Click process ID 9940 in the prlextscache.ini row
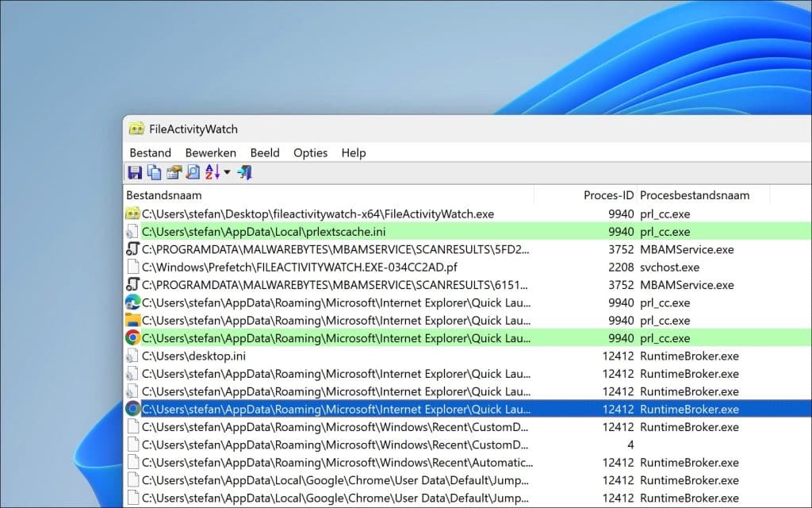The width and height of the screenshot is (812, 508). pos(621,232)
